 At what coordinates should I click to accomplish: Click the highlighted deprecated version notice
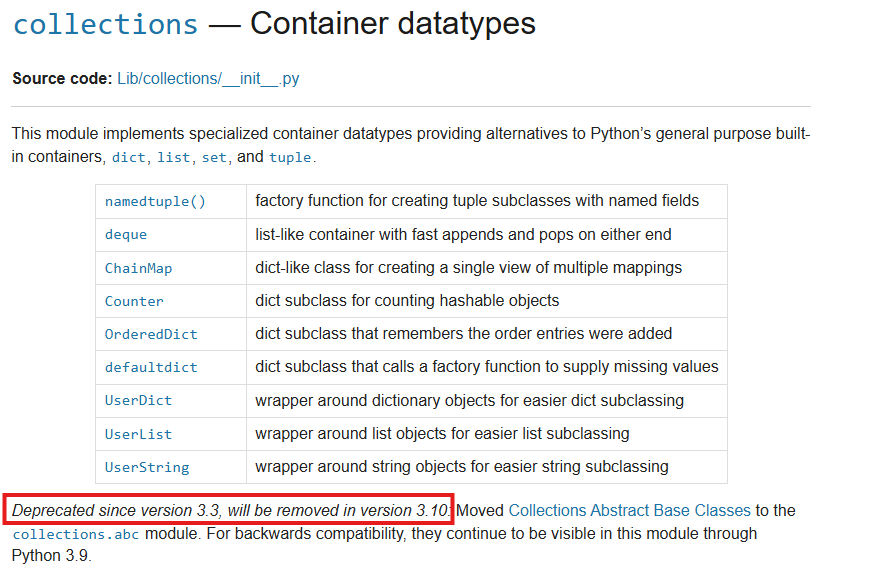230,510
